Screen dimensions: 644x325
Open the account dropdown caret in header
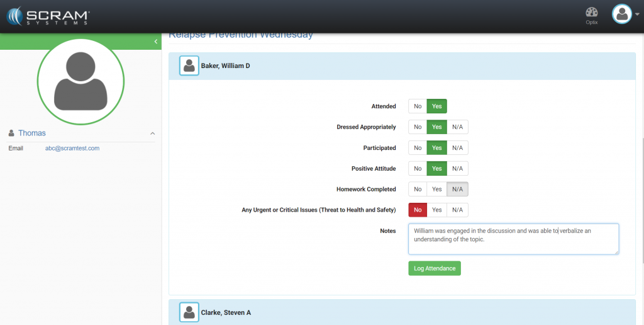[637, 16]
